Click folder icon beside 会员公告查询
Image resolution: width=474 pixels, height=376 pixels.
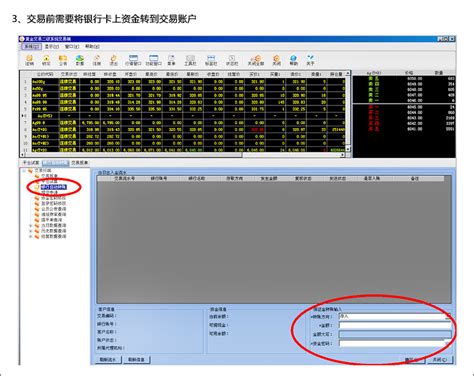(37, 209)
